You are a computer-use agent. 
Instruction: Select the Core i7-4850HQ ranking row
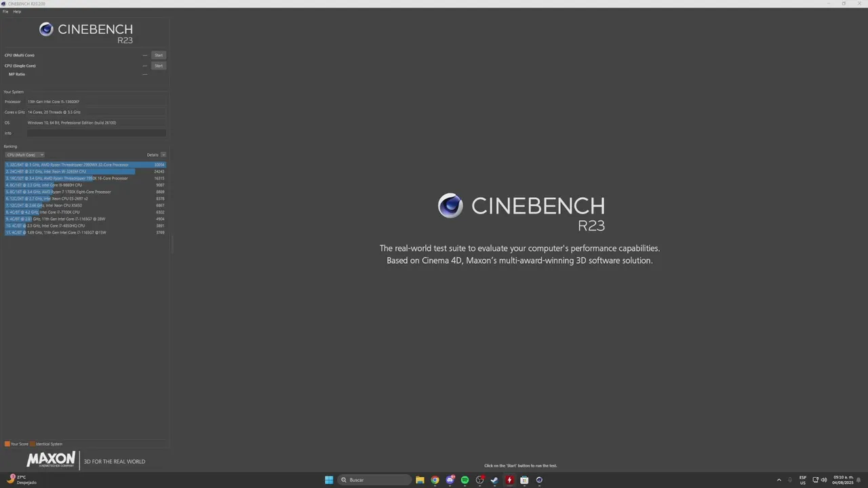85,226
